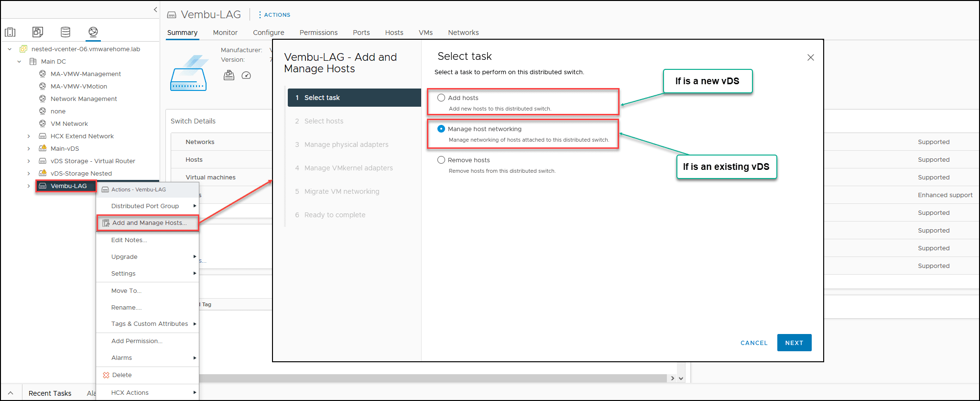Click the 'none' network icon
The height and width of the screenshot is (401, 980).
[x=43, y=111]
